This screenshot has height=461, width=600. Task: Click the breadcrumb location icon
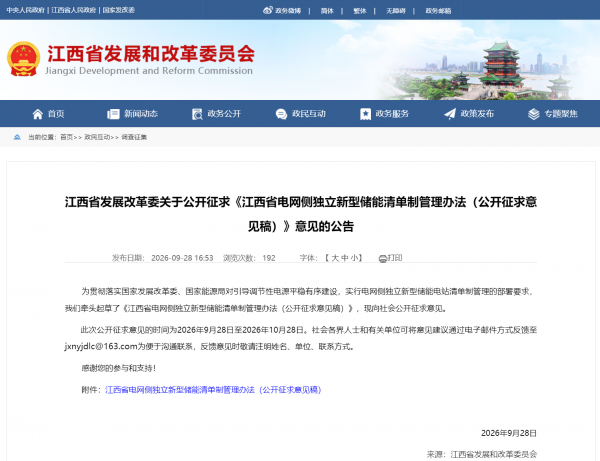[x=17, y=137]
